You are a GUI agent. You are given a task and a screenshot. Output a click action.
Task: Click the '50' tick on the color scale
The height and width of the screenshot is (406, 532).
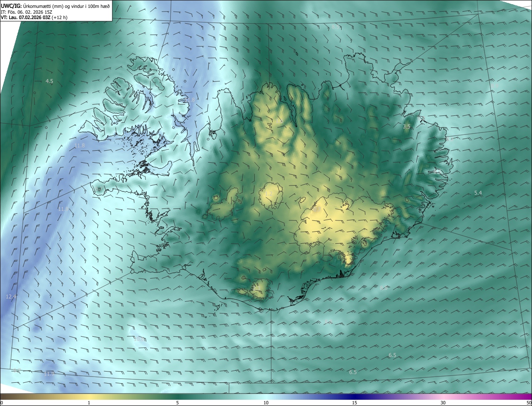pos(529,403)
